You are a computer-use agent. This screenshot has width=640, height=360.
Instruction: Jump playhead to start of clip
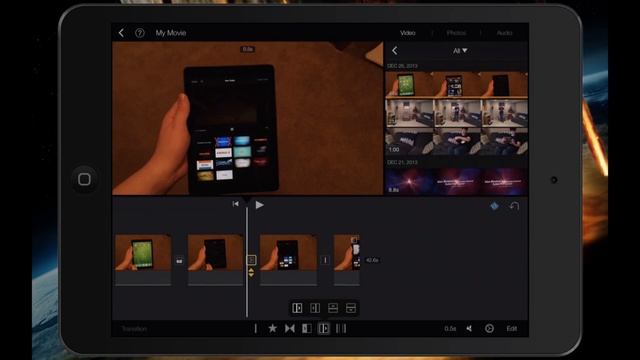[x=236, y=204]
